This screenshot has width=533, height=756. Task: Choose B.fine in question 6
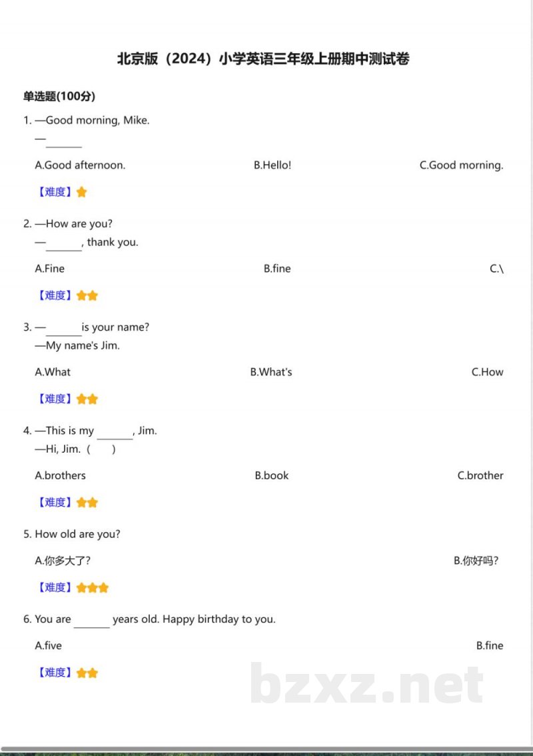click(490, 645)
